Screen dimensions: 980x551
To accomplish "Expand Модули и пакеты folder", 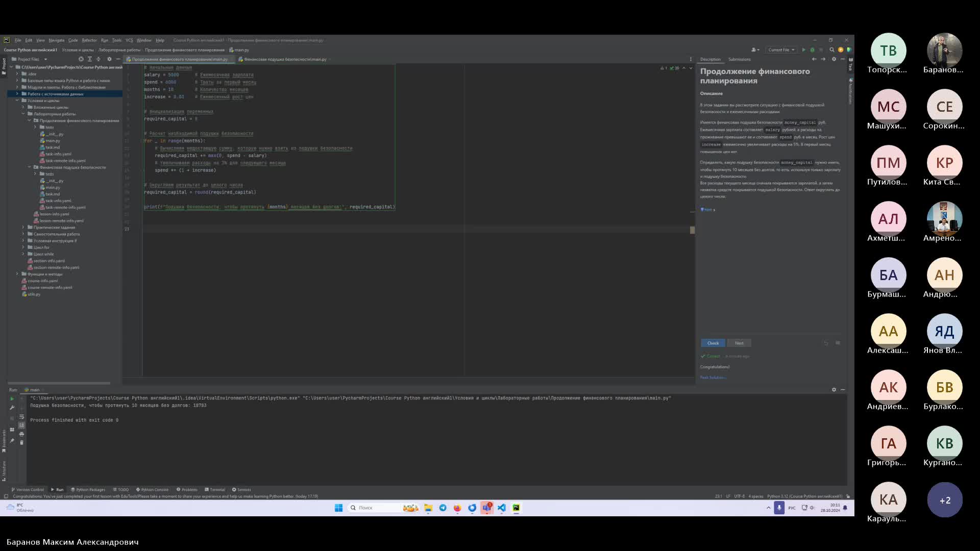I will point(17,87).
